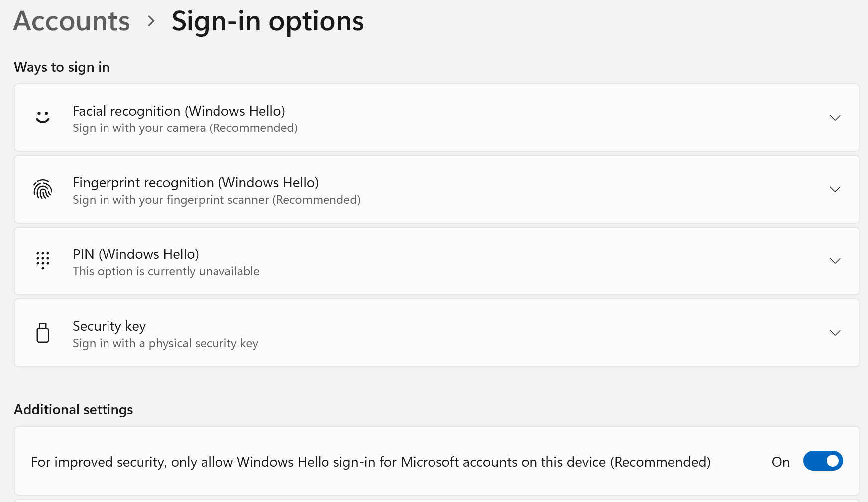Image resolution: width=868 pixels, height=502 pixels.
Task: Expand the Facial recognition (Windows Hello) section
Action: click(835, 118)
